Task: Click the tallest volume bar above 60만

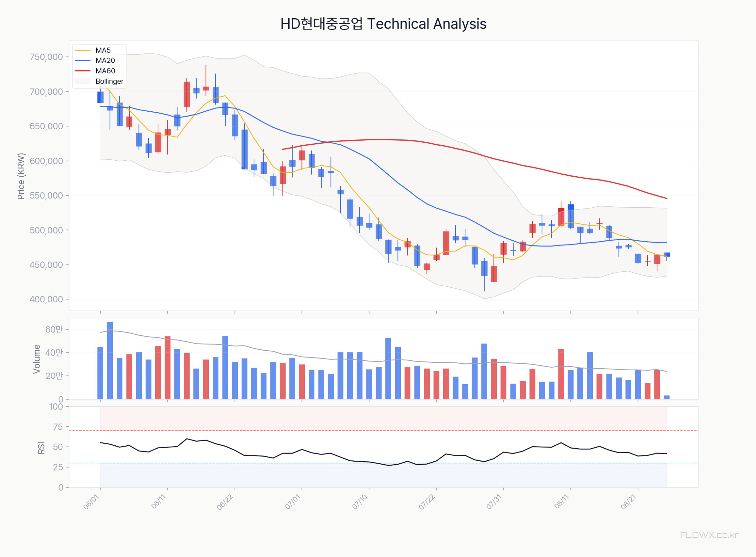Action: pyautogui.click(x=110, y=361)
